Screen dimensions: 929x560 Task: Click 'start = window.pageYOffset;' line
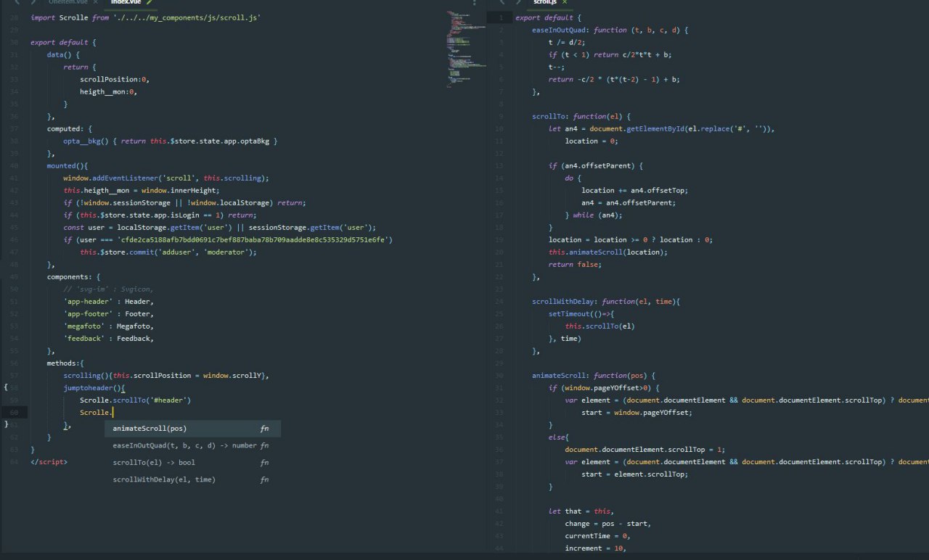637,412
